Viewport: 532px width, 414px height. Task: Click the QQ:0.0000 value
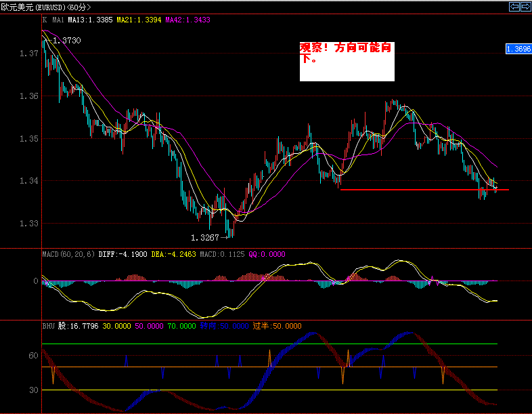pos(267,254)
